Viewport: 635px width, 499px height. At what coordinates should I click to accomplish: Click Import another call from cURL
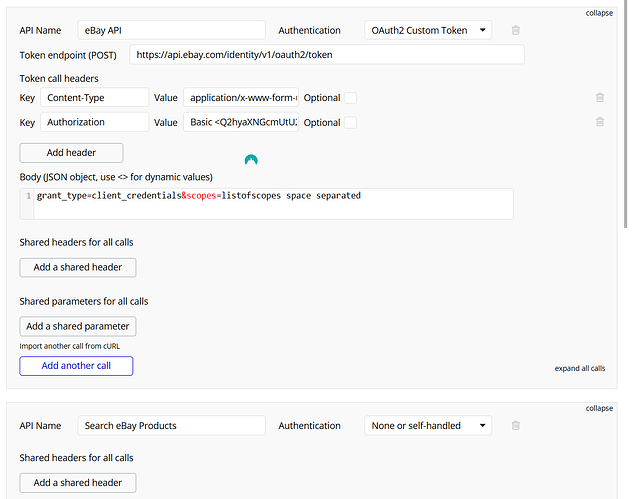tap(70, 346)
